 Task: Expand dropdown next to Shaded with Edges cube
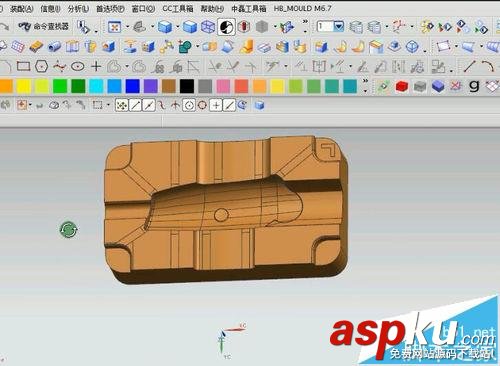point(177,27)
